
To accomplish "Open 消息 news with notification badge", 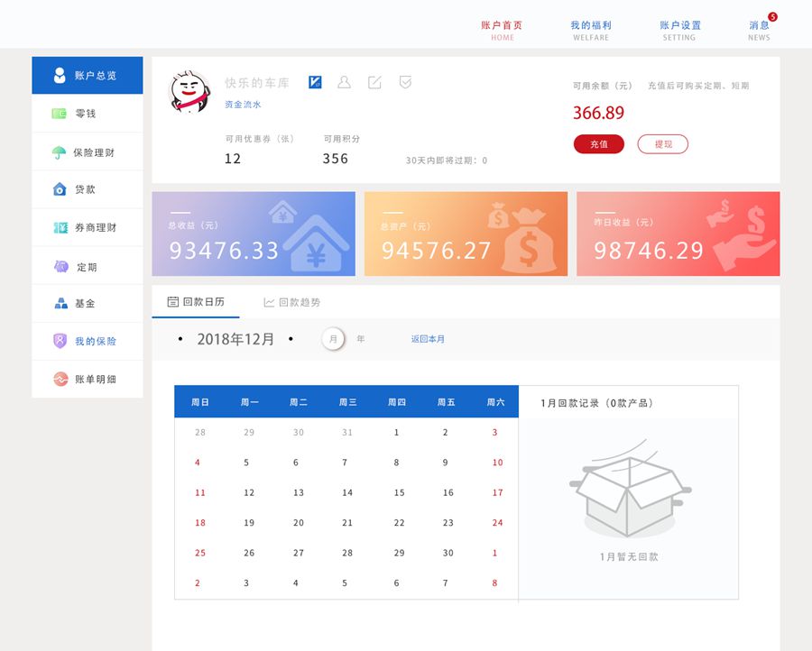I will 759,30.
